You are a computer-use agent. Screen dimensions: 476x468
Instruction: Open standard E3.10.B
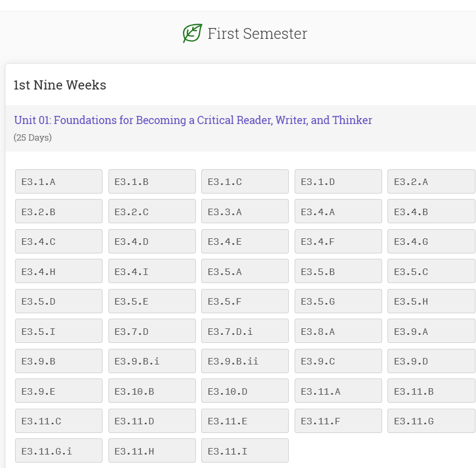pos(152,391)
